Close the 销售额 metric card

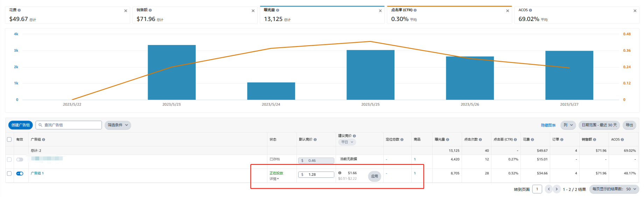click(253, 11)
